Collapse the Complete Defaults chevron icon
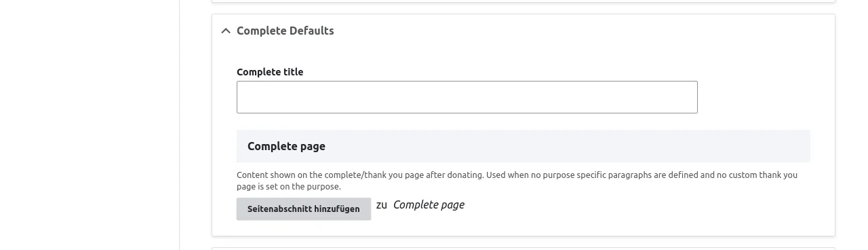Screen dimensions: 868x250 click(226, 31)
